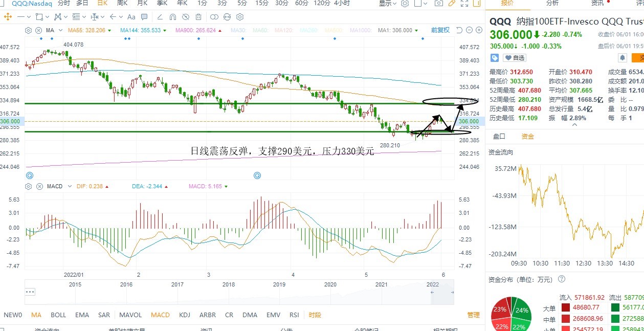Remove MACD indicator with X icon

(39, 186)
